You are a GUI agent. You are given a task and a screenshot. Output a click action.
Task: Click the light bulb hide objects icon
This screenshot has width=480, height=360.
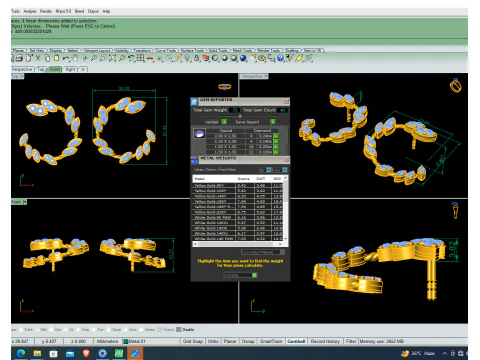pyautogui.click(x=188, y=58)
